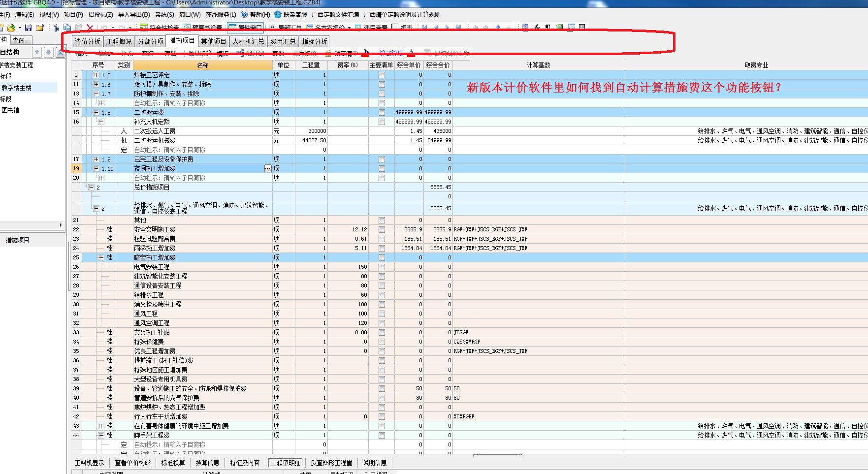Click 工程量 cell 300000 of 二次搬运人工费
The width and height of the screenshot is (868, 474).
click(x=311, y=131)
